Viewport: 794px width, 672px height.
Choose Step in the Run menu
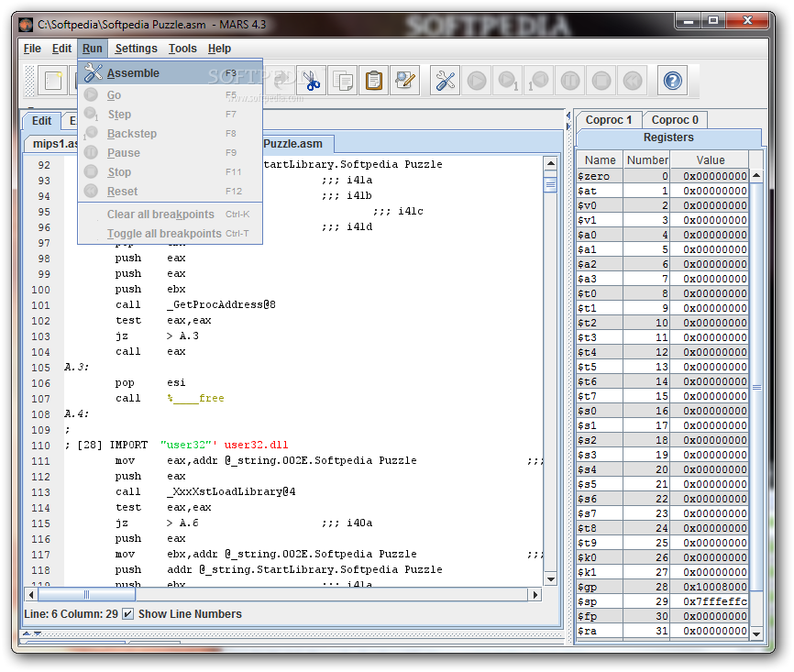pyautogui.click(x=171, y=115)
